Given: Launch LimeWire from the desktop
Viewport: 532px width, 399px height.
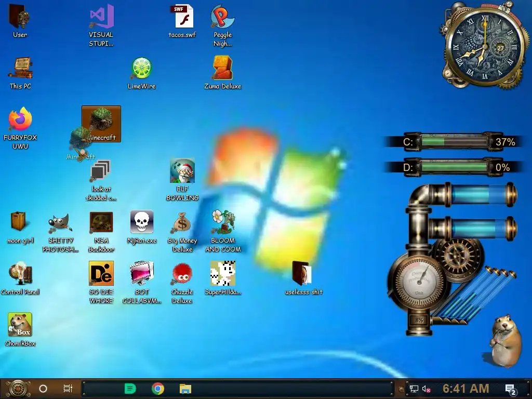Looking at the screenshot, I should [x=141, y=73].
